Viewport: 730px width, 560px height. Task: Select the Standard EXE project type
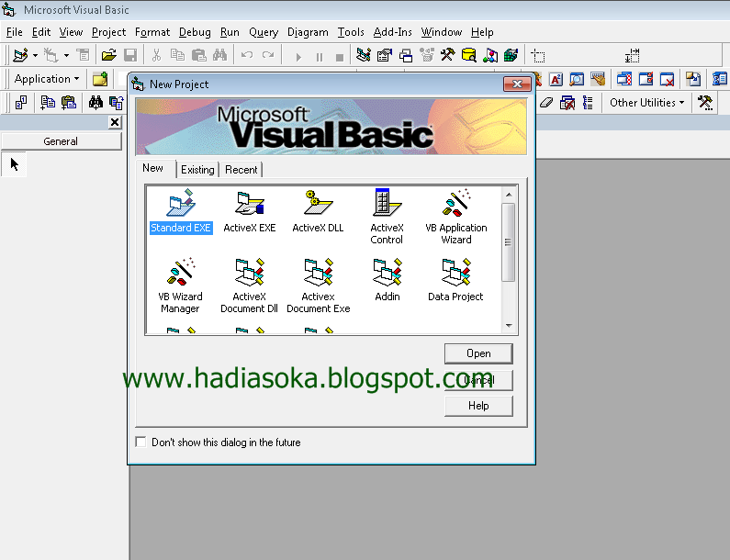[x=181, y=212]
